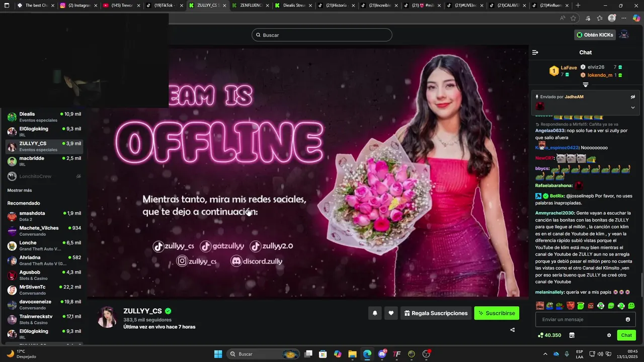
Task: Select macbridde IRL channel in sidebar
Action: 44,161
